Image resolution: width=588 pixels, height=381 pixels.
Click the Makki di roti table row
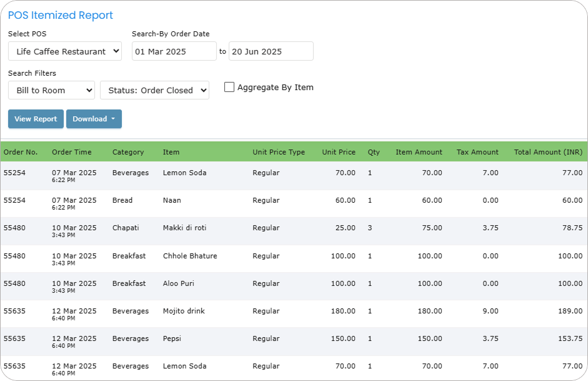pyautogui.click(x=294, y=228)
